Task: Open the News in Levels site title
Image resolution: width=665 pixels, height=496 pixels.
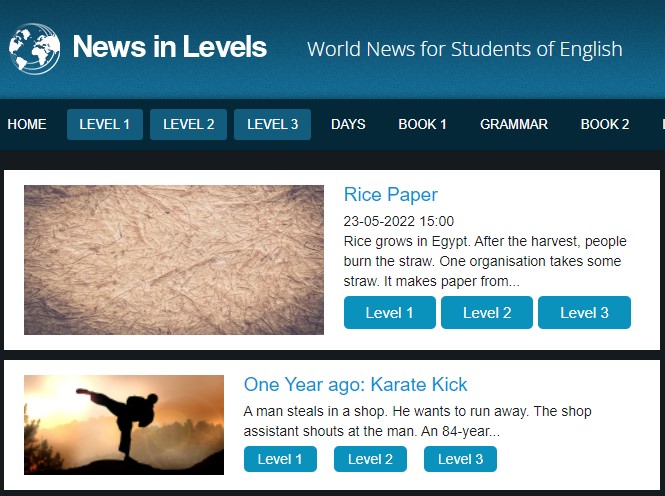Action: 170,47
